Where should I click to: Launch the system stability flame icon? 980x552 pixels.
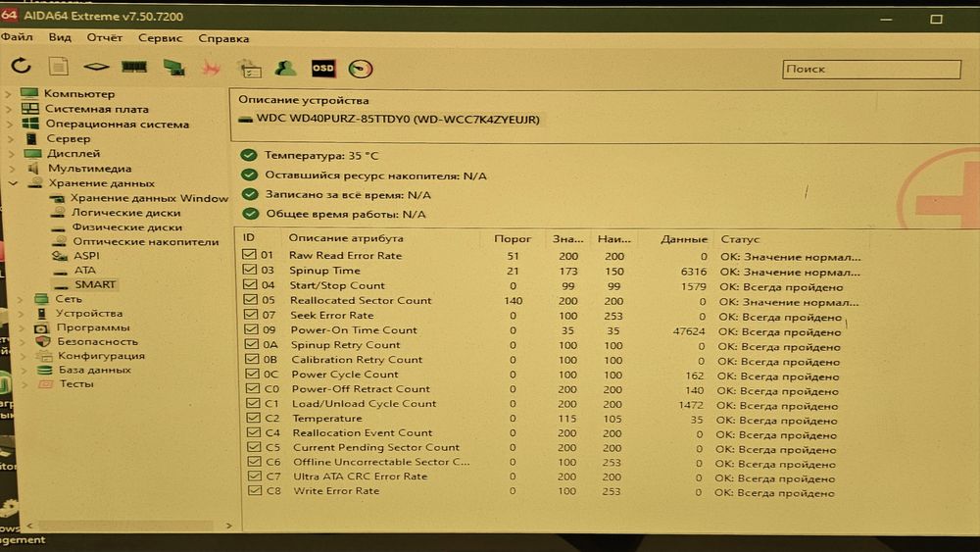tap(211, 68)
